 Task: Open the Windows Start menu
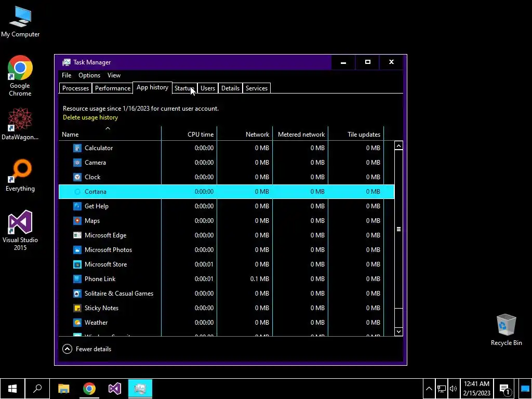coord(12,389)
